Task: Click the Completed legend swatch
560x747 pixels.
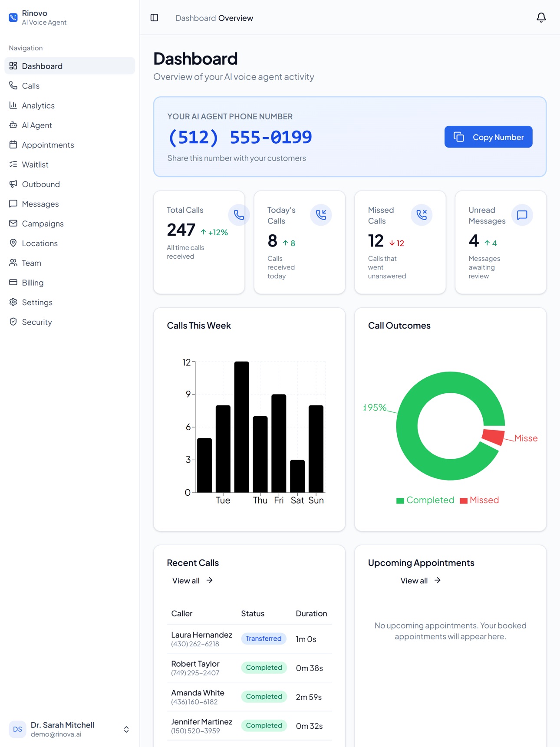Action: pos(400,500)
